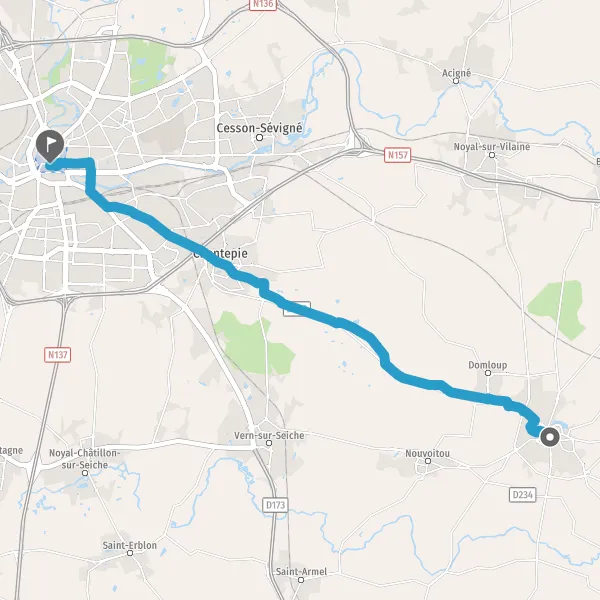Screen dimensions: 600x600
Task: Click the Saint-Erblon town label
Action: [x=130, y=545]
